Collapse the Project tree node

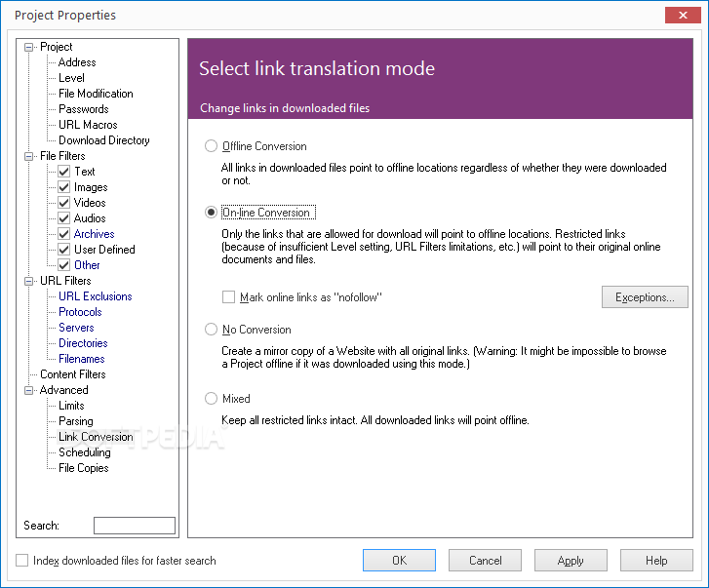pos(29,47)
